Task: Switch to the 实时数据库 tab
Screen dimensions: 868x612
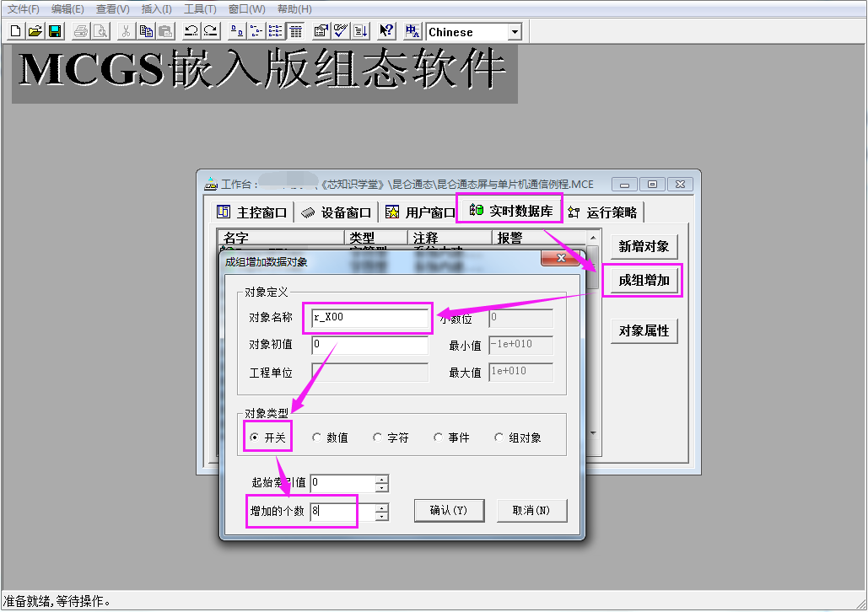Action: click(509, 211)
